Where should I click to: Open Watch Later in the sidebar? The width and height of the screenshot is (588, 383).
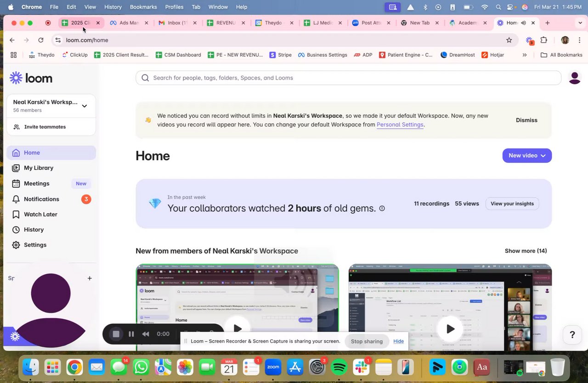[x=51, y=214]
